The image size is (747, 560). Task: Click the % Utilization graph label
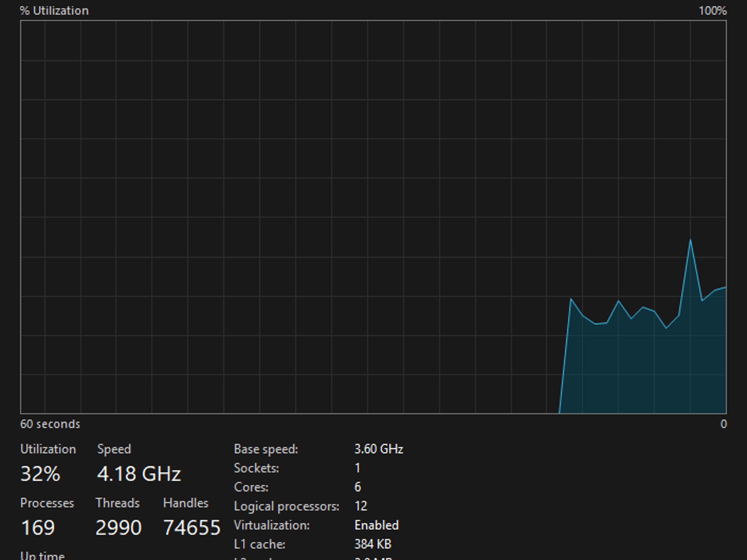click(54, 11)
